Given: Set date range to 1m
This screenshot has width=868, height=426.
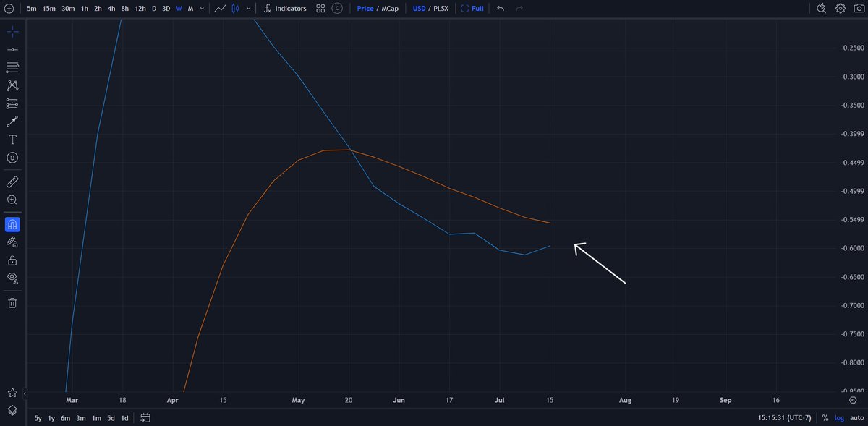Looking at the screenshot, I should click(96, 418).
